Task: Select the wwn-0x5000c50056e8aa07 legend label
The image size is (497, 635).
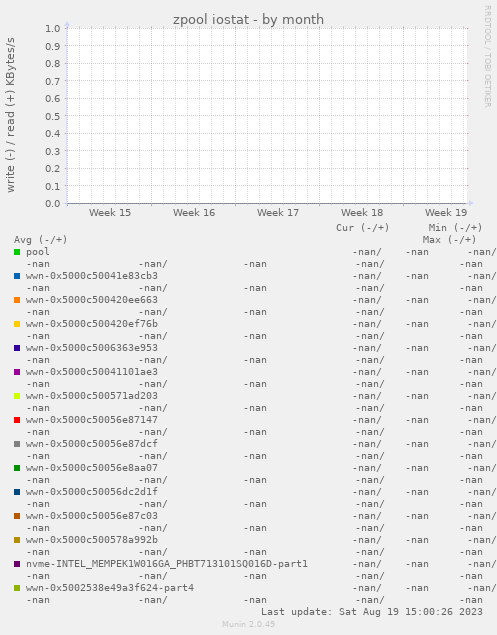Action: [92, 468]
